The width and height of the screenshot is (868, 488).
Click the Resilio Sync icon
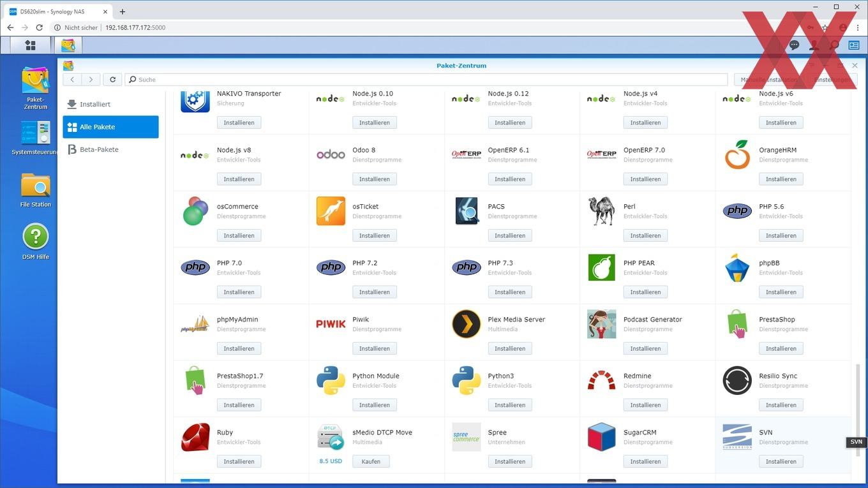737,381
